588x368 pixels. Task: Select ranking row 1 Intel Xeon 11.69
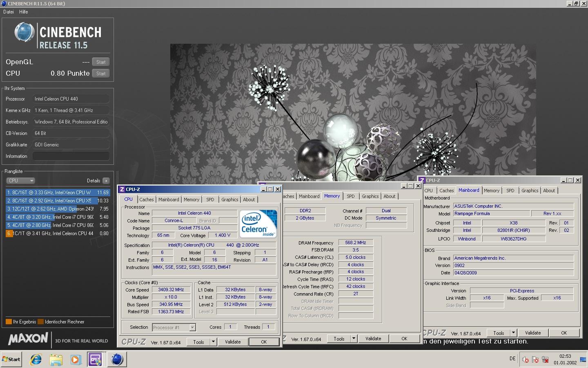[x=58, y=193]
